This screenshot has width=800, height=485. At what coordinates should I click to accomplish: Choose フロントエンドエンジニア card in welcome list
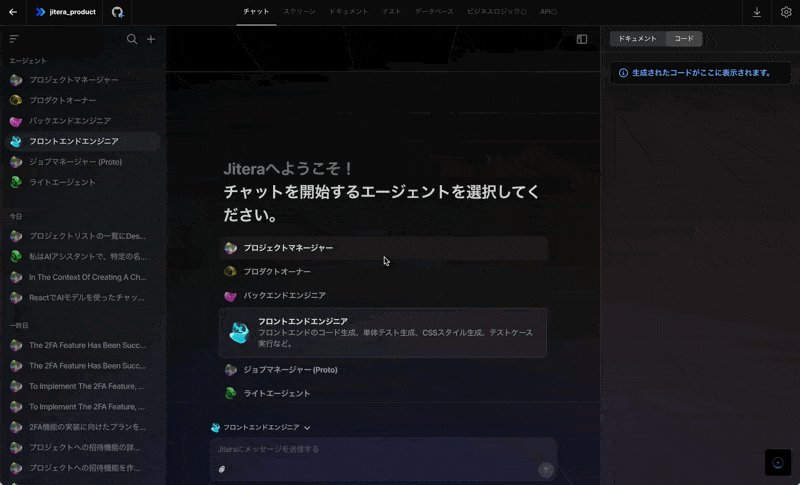point(383,333)
